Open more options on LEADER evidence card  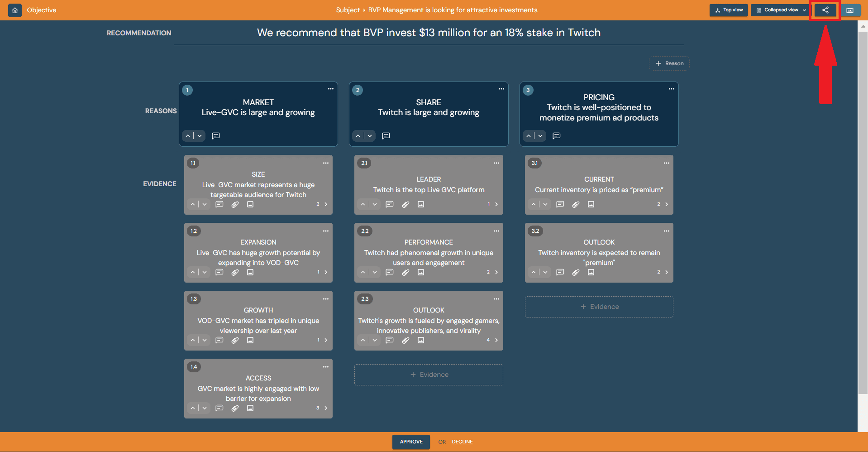[496, 163]
